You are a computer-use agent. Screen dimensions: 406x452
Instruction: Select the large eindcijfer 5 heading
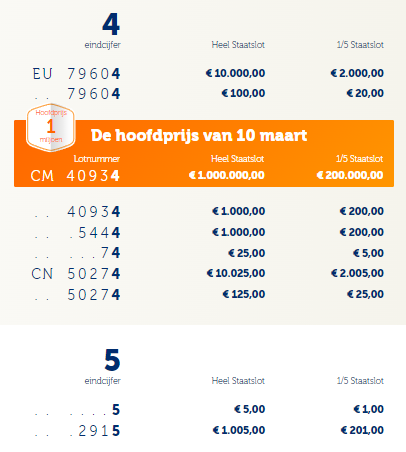tap(112, 360)
